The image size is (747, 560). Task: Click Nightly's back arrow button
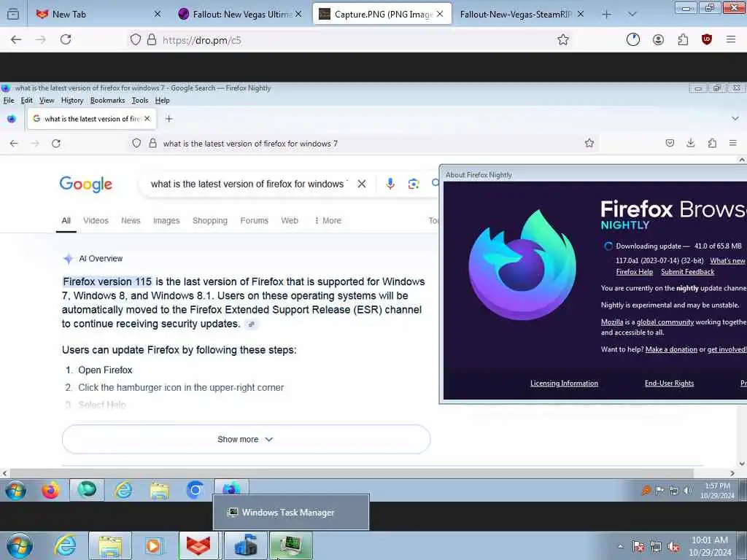click(14, 144)
